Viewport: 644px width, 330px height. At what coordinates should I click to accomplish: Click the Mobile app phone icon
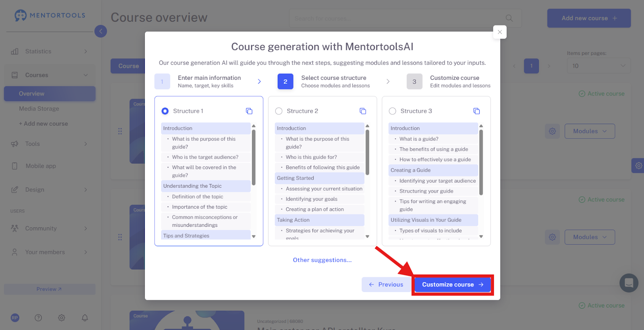tap(15, 166)
